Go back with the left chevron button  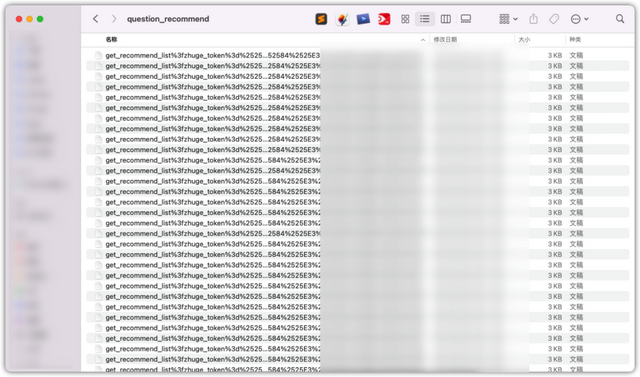click(x=96, y=19)
